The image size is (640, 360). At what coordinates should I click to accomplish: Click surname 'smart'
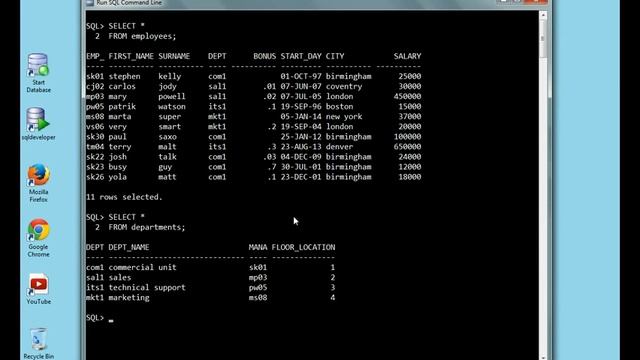tap(169, 127)
